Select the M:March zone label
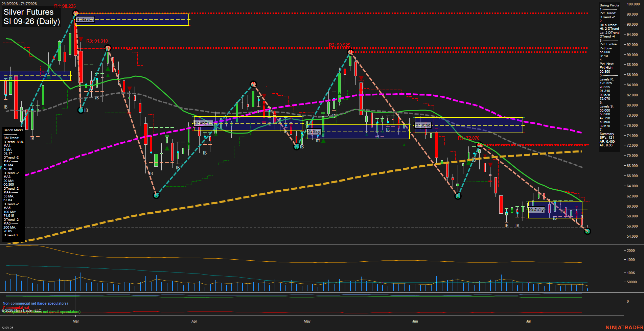Screen dimensions: 644x331 click(x=85, y=19)
